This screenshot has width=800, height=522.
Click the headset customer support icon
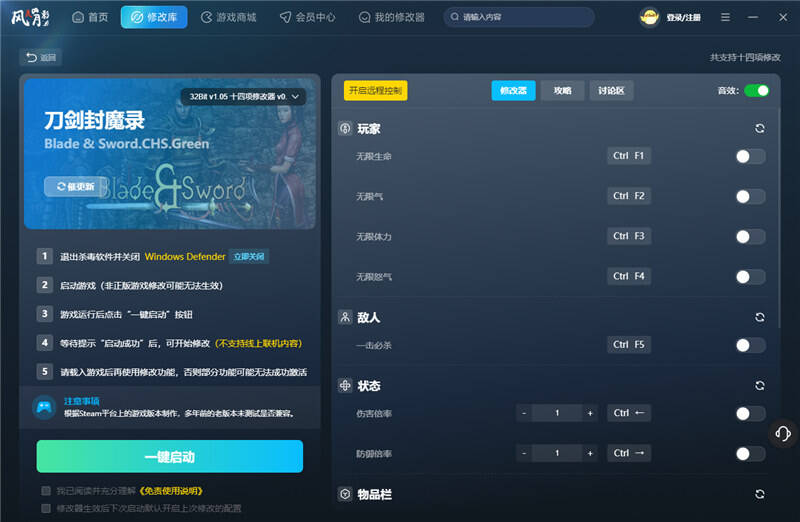pos(783,433)
